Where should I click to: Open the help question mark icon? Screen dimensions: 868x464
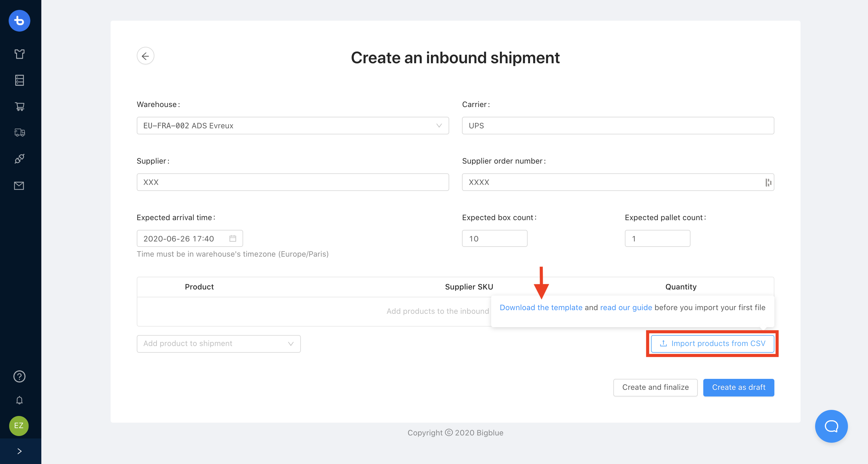pyautogui.click(x=19, y=376)
